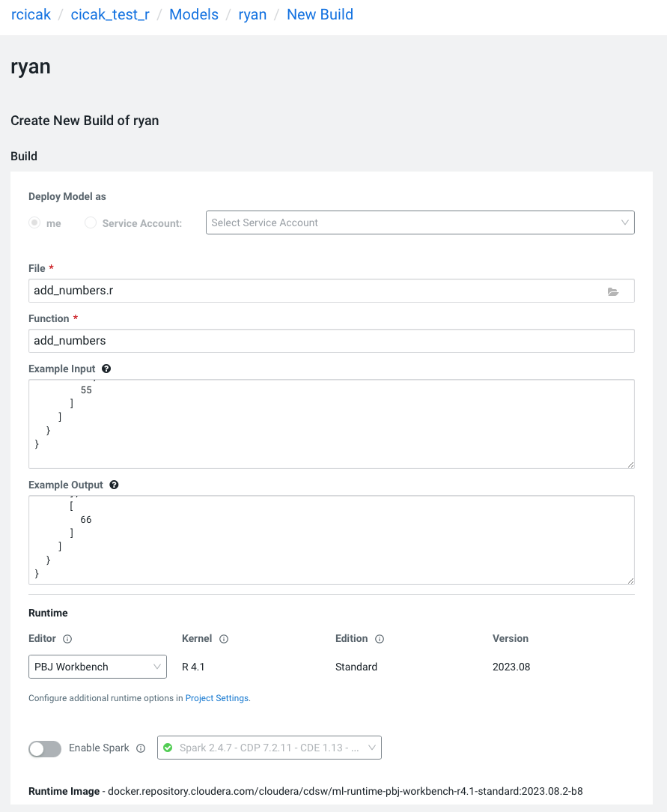Click the Example Output help icon

click(114, 485)
